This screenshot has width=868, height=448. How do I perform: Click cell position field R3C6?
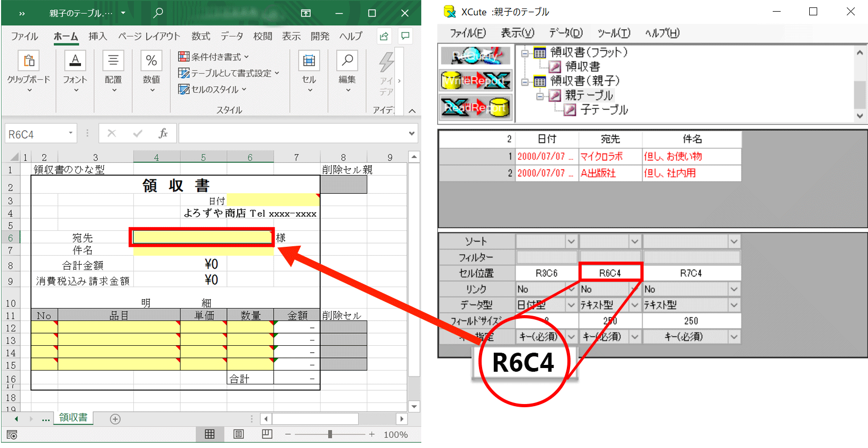click(547, 273)
